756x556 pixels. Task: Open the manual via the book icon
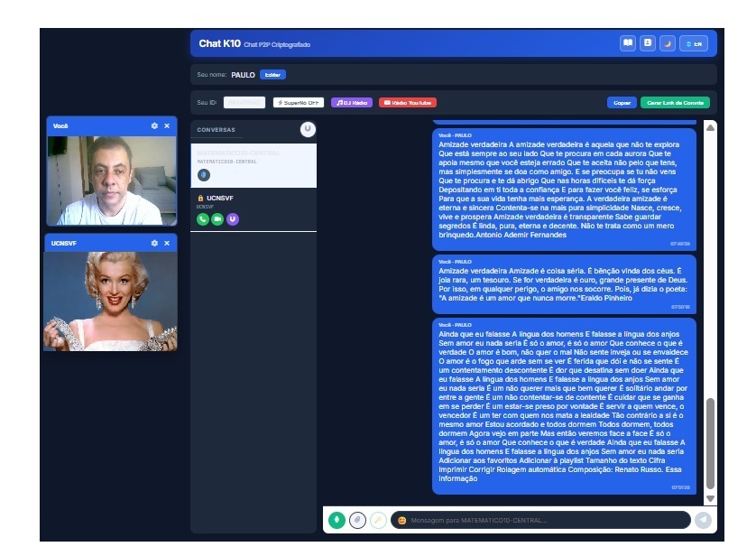pos(627,43)
